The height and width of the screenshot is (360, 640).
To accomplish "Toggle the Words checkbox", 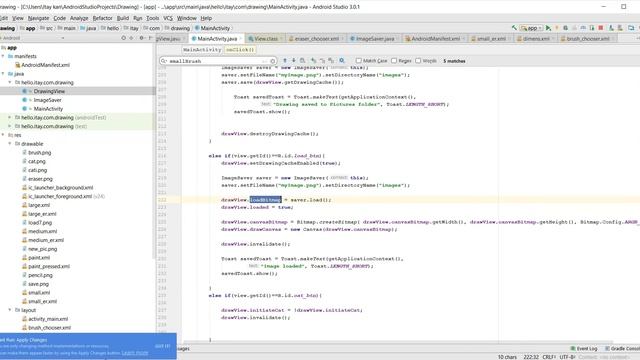I will pos(418,61).
